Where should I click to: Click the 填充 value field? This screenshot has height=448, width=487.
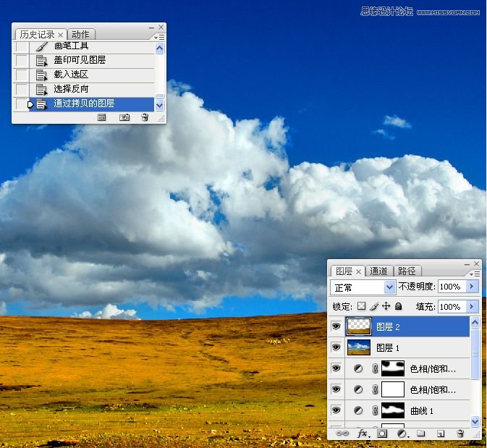coord(452,307)
